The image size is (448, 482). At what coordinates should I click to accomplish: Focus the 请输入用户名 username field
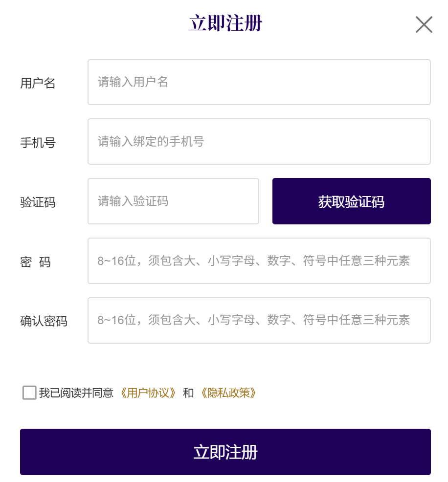coord(259,82)
